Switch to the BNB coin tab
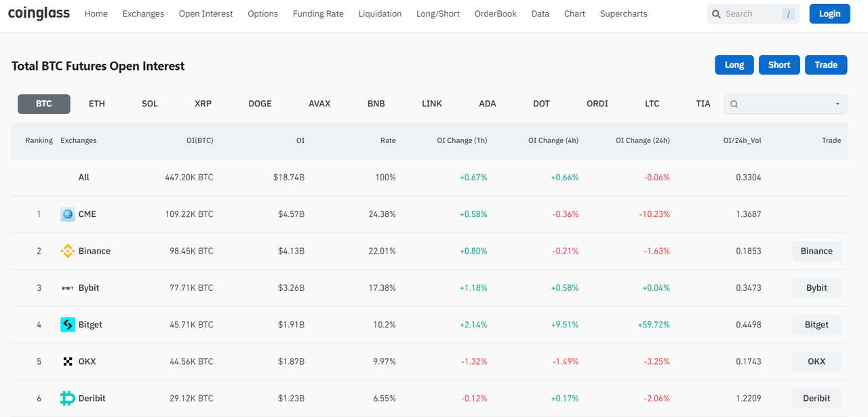Image resolution: width=868 pixels, height=417 pixels. tap(376, 104)
